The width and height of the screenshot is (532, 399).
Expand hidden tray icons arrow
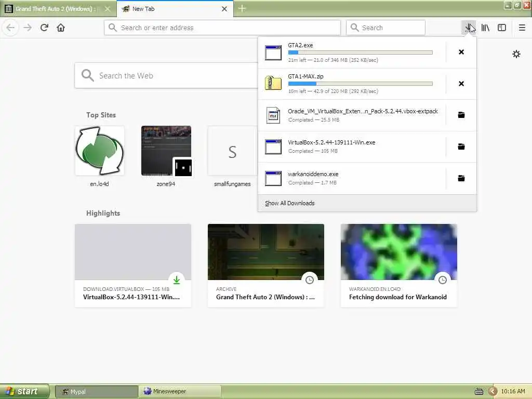point(493,392)
